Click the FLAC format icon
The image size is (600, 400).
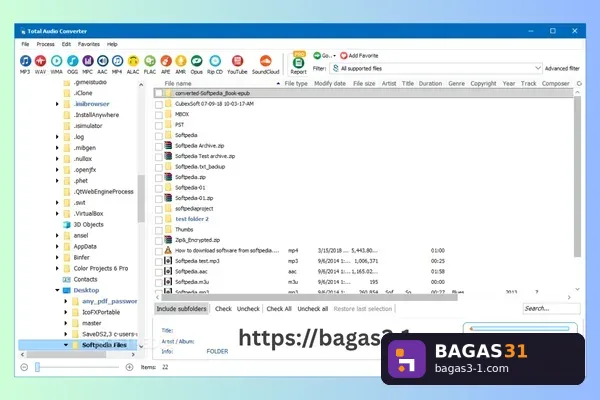[150, 61]
